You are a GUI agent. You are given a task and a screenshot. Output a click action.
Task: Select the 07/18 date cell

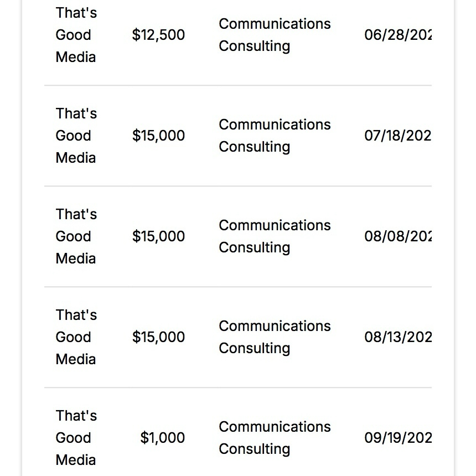click(x=397, y=136)
